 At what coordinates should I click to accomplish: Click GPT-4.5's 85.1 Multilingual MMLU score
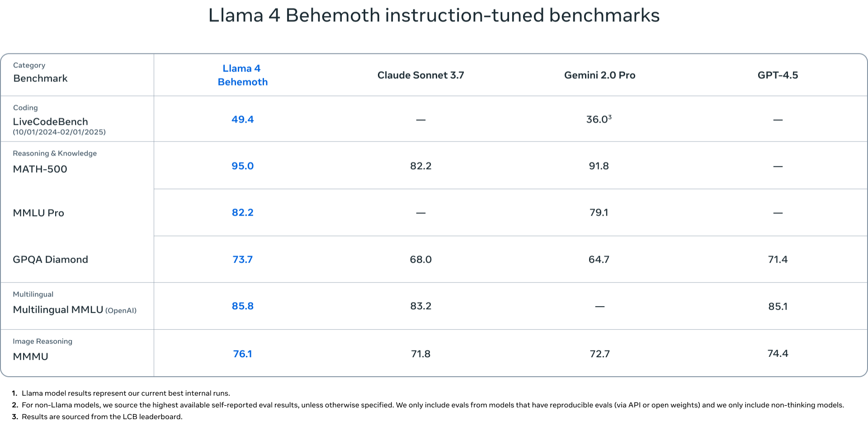click(x=778, y=307)
